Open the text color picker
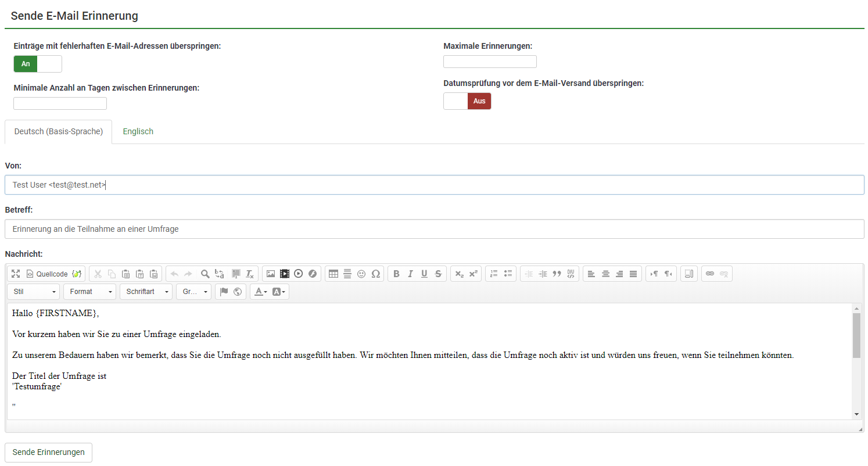Viewport: 868px width, 466px height. (x=260, y=292)
